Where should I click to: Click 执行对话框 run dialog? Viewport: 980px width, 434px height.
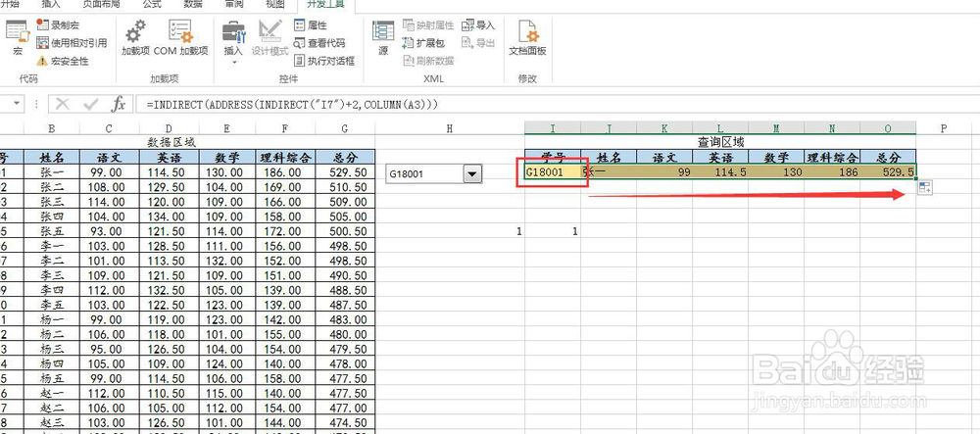point(324,61)
